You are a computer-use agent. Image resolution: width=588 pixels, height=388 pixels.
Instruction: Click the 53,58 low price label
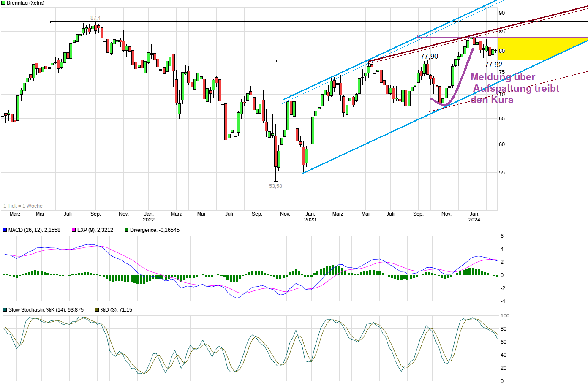tap(276, 186)
